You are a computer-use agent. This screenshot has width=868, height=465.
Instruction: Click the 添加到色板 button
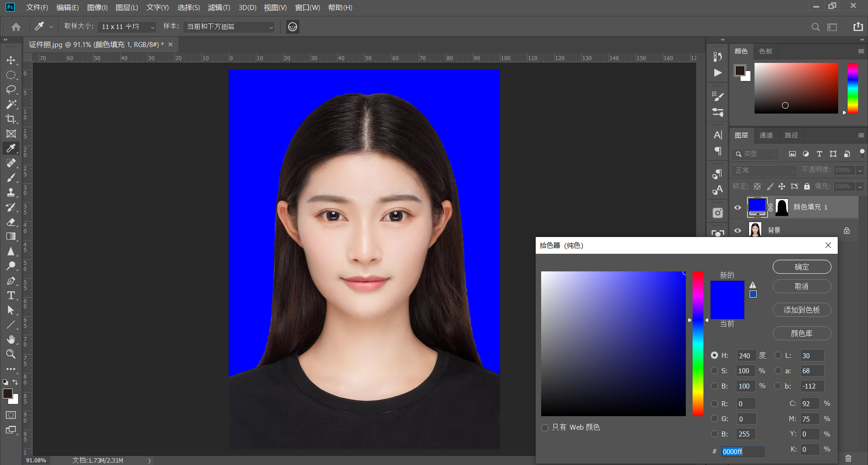point(802,310)
